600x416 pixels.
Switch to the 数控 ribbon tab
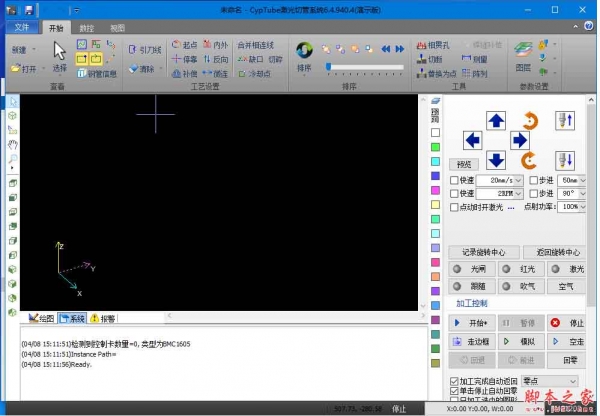coord(86,28)
